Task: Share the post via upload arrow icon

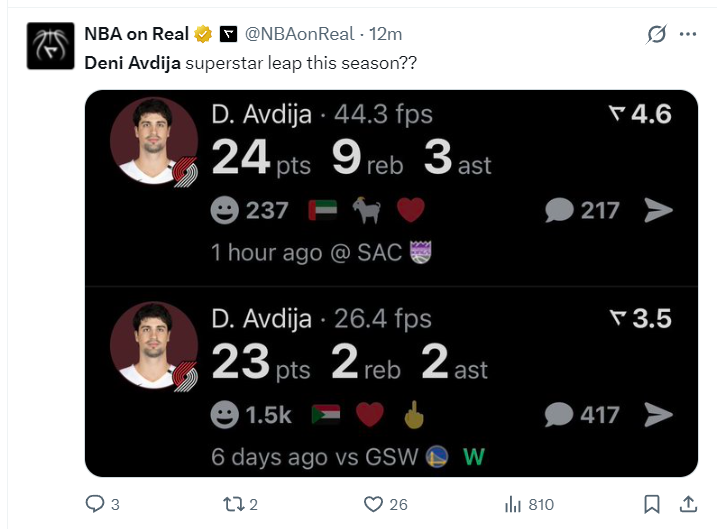Action: (x=688, y=504)
